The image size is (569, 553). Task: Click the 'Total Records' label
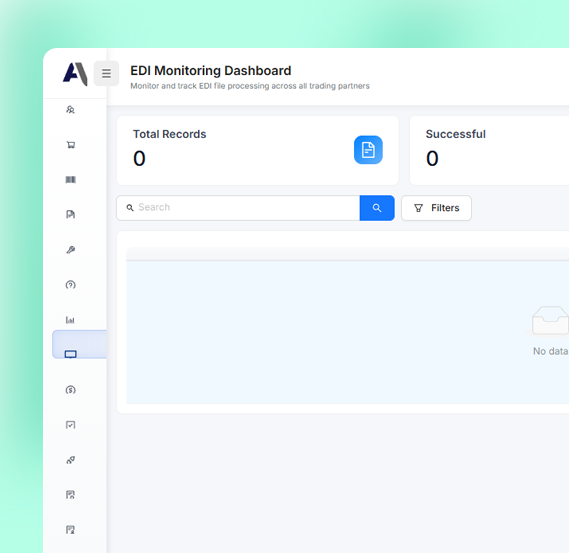[x=169, y=134]
